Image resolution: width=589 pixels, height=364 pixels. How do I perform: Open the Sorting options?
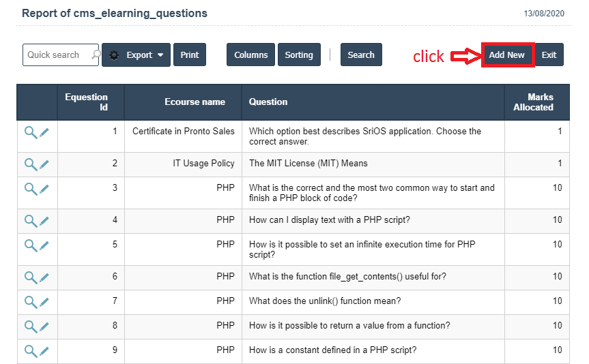299,55
